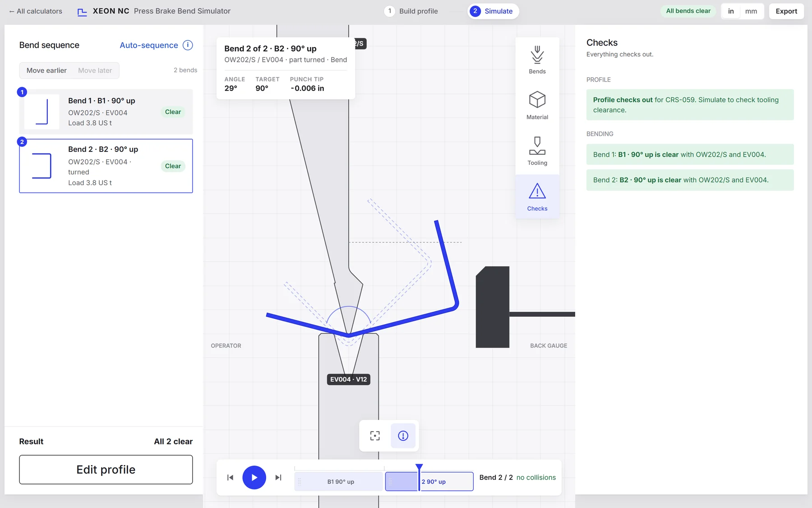Click the Auto-sequence link
This screenshot has height=508, width=812.
tap(149, 45)
